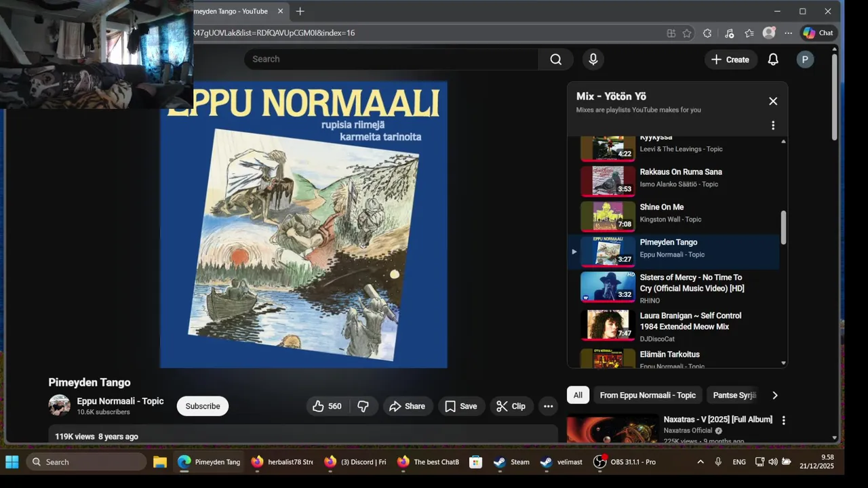Open the ENG language selector
The height and width of the screenshot is (488, 868).
coord(739,462)
